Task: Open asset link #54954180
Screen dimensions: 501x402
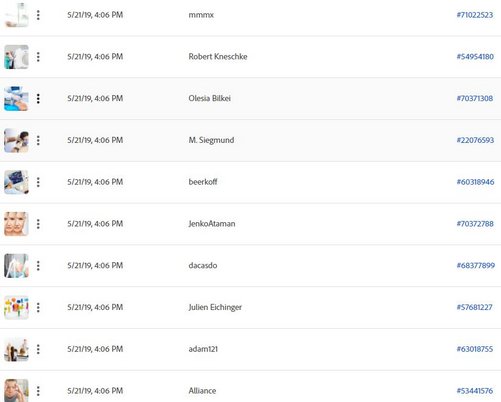Action: pos(475,57)
